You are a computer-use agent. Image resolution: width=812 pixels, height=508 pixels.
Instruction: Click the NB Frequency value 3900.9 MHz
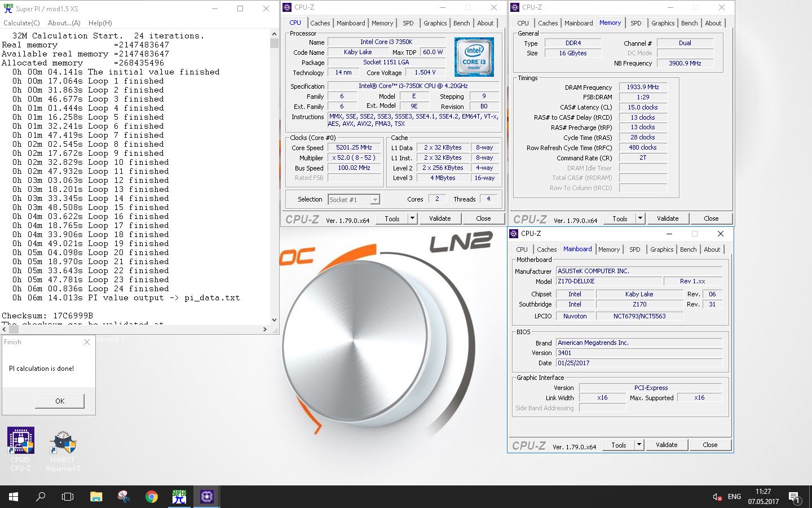click(x=685, y=63)
